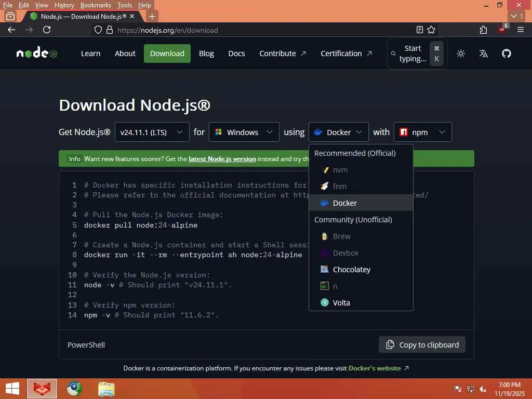Open the language translation icon

[483, 54]
